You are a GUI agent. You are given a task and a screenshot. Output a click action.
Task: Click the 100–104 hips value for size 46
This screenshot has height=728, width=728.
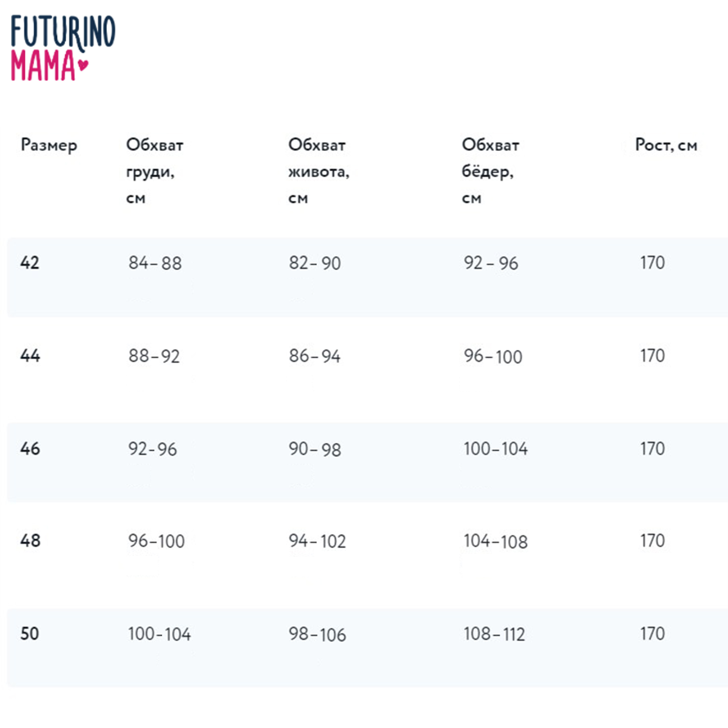coord(495,449)
